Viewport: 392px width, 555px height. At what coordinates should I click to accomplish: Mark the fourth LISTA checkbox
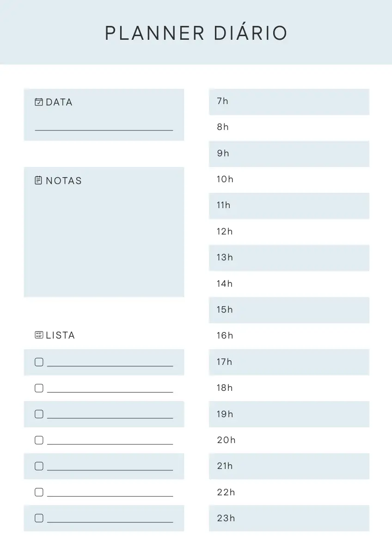[39, 440]
